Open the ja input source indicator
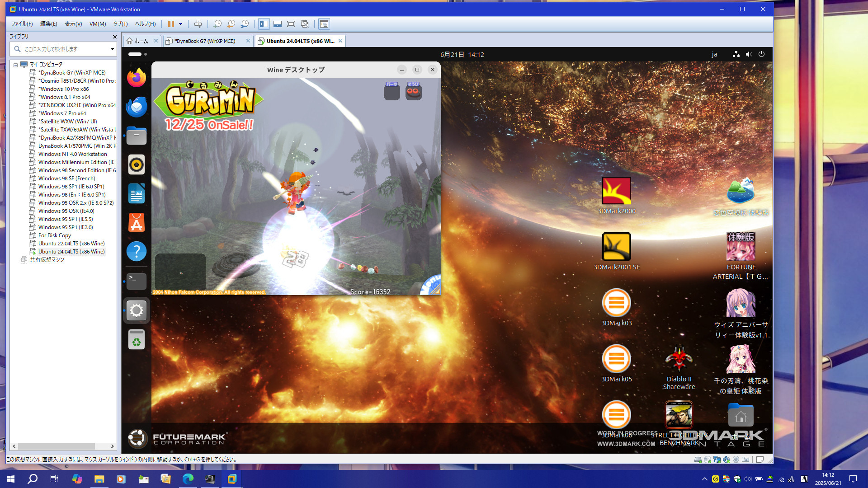 (714, 55)
